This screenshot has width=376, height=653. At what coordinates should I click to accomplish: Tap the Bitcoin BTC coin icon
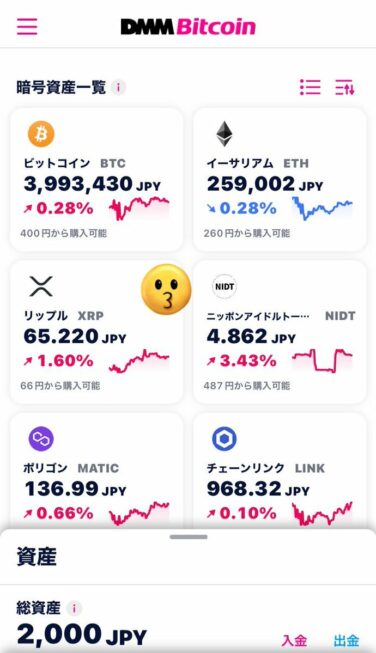pyautogui.click(x=41, y=134)
